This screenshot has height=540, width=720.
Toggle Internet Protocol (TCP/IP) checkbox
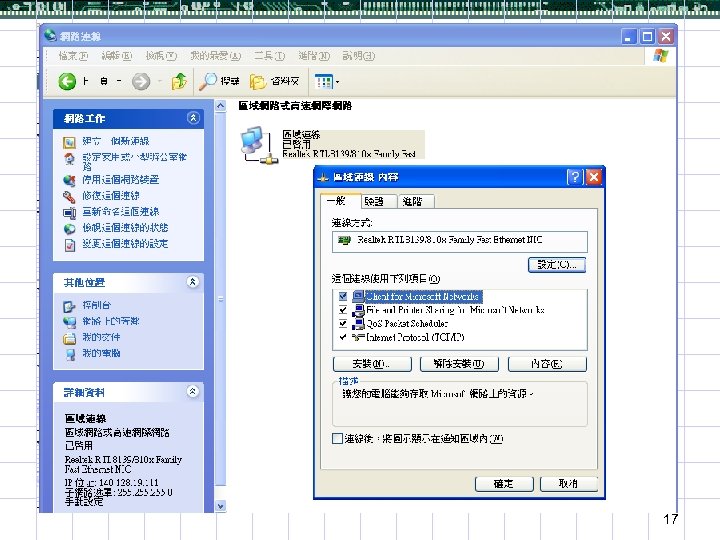pos(343,338)
